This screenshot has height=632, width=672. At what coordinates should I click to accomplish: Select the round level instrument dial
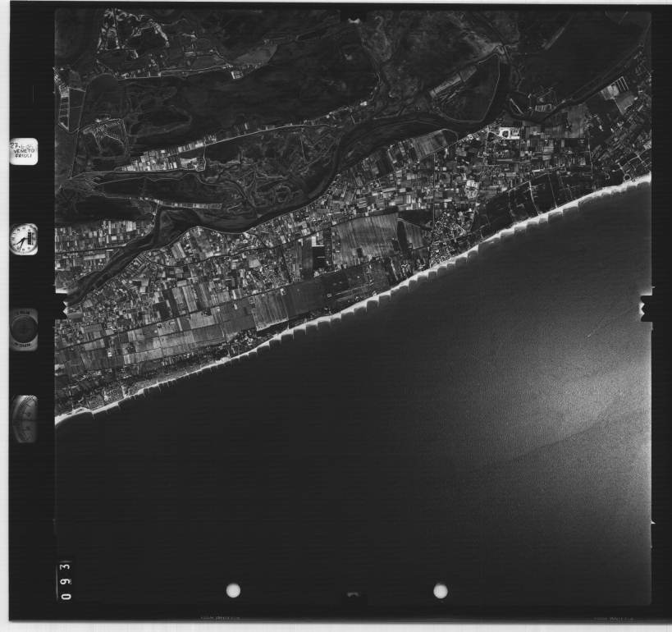24,329
